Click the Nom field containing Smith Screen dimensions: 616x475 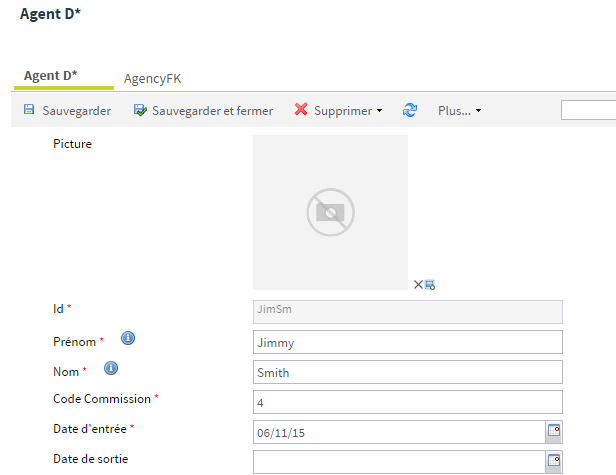408,372
